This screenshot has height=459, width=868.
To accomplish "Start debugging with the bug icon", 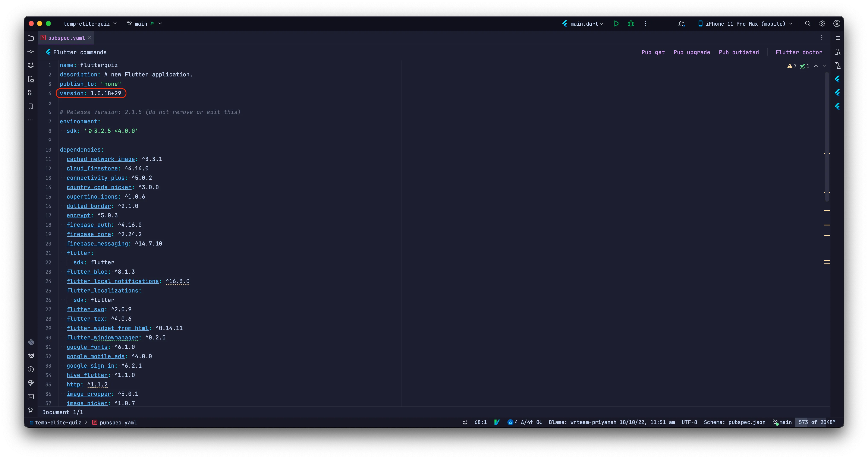I will [x=631, y=23].
